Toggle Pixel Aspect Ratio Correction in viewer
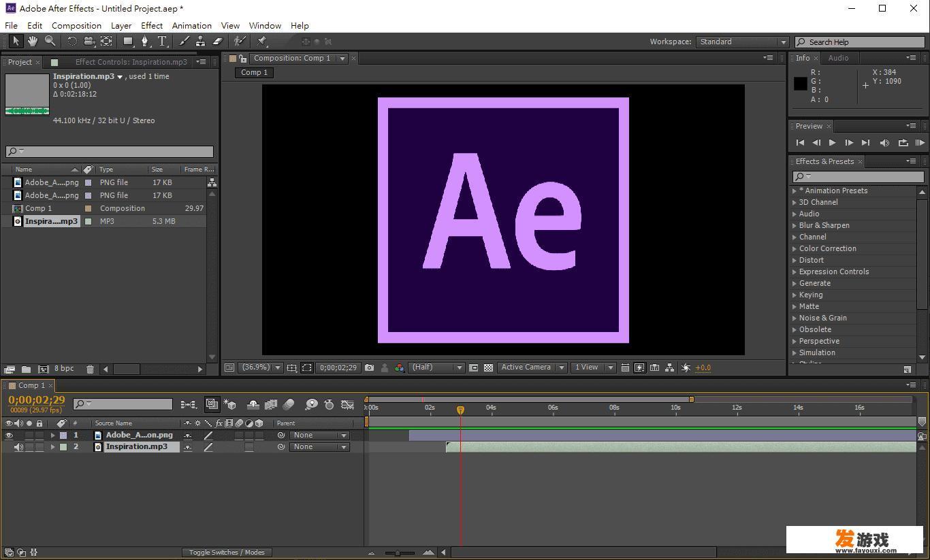930x560 pixels. (624, 367)
